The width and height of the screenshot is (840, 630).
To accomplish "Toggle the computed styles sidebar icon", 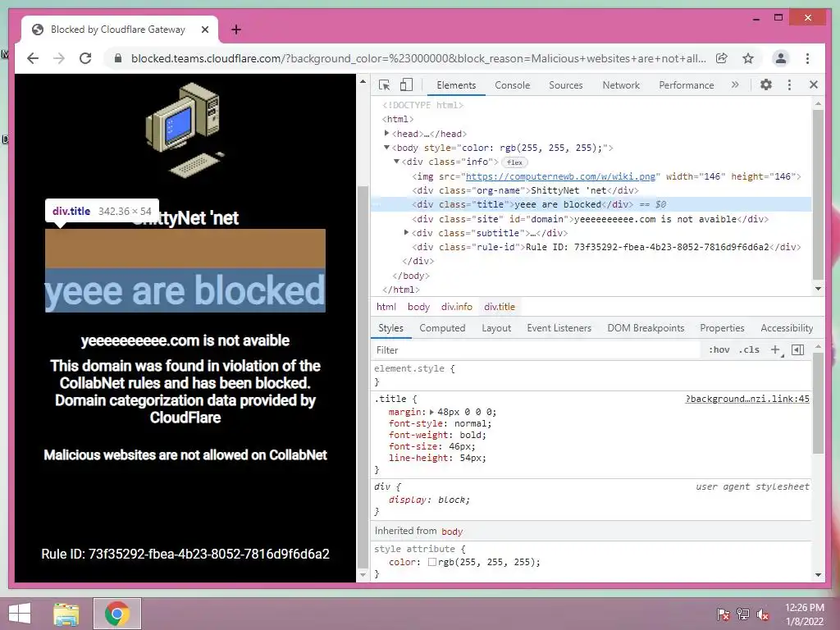I will (x=797, y=349).
